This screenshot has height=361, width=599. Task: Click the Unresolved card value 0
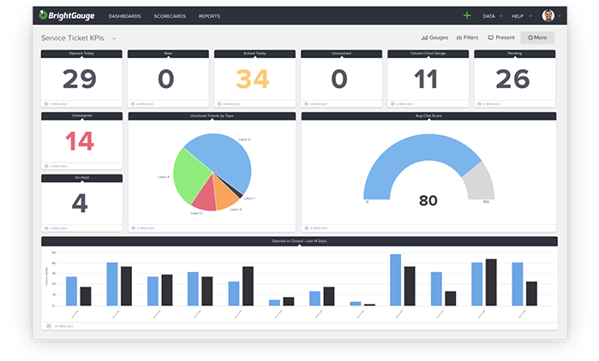pyautogui.click(x=339, y=79)
